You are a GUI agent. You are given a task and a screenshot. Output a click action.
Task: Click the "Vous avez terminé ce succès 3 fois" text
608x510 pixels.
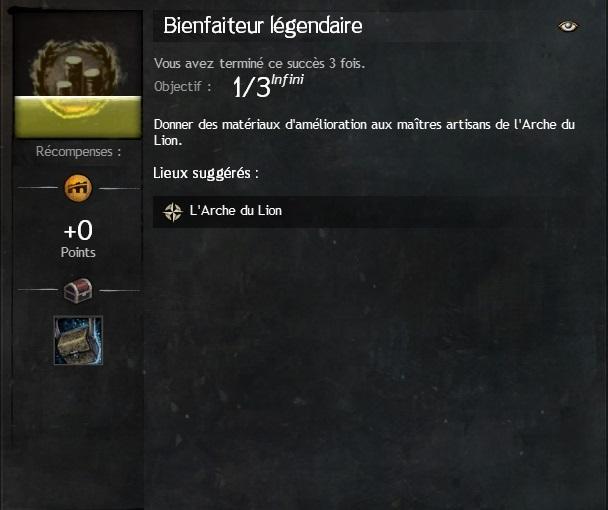[259, 63]
